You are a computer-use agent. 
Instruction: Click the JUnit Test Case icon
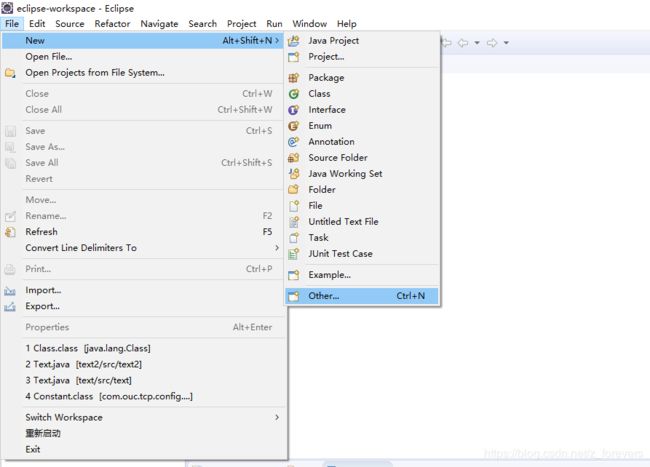pyautogui.click(x=293, y=254)
